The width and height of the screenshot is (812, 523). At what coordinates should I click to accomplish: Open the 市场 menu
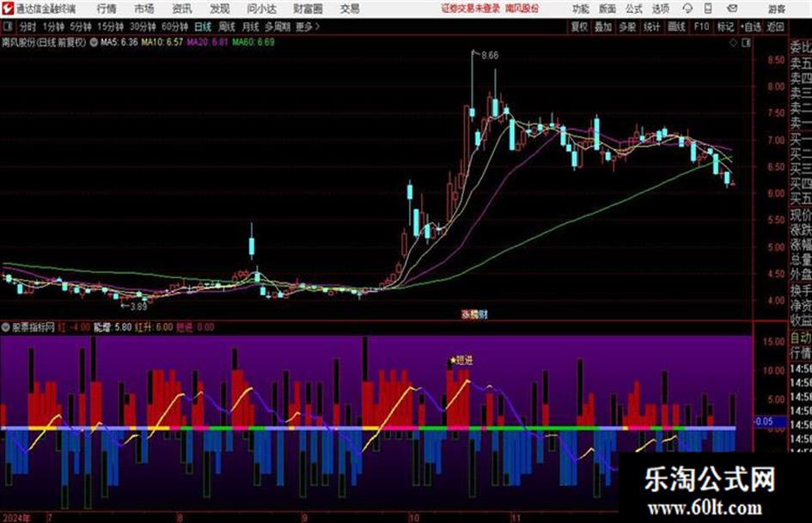144,9
